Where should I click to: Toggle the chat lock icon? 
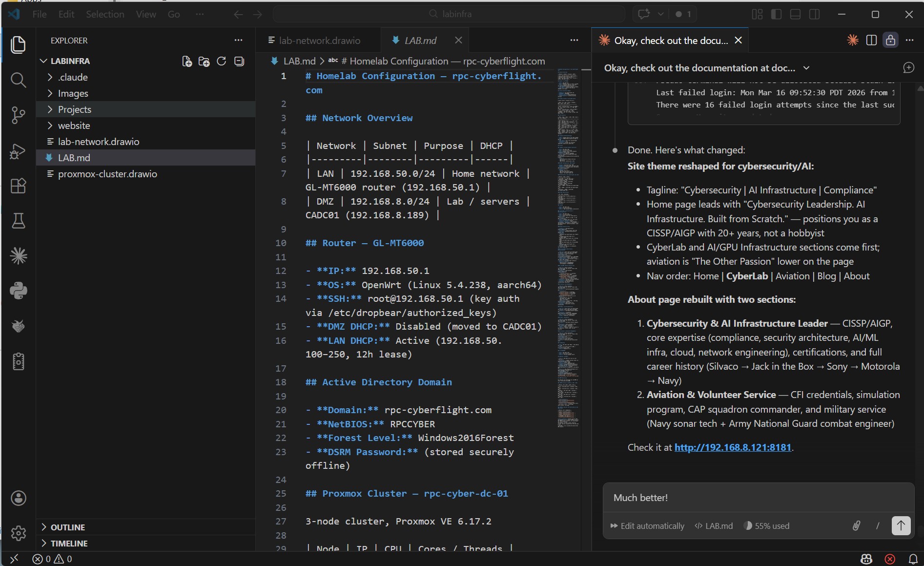pos(891,40)
